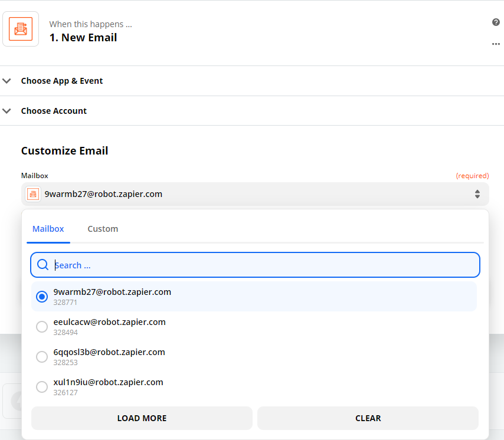
Task: Expand the Choose Account section
Action: pyautogui.click(x=252, y=111)
